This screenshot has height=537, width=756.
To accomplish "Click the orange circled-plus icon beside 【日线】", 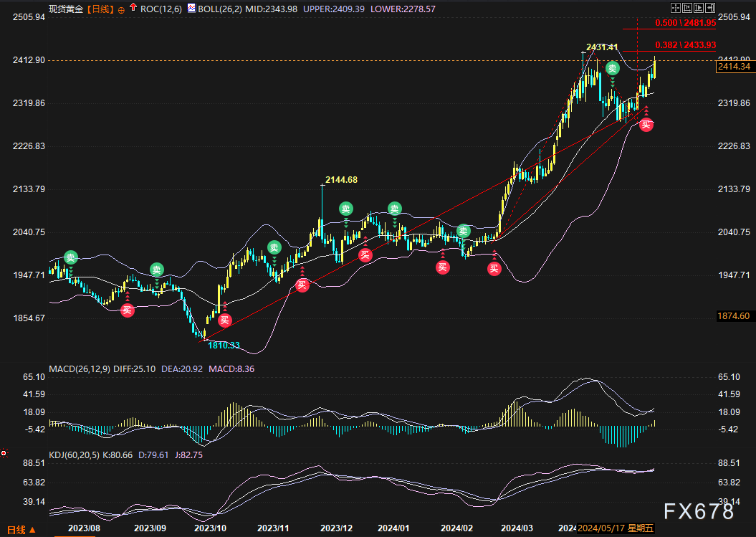I will coord(120,9).
